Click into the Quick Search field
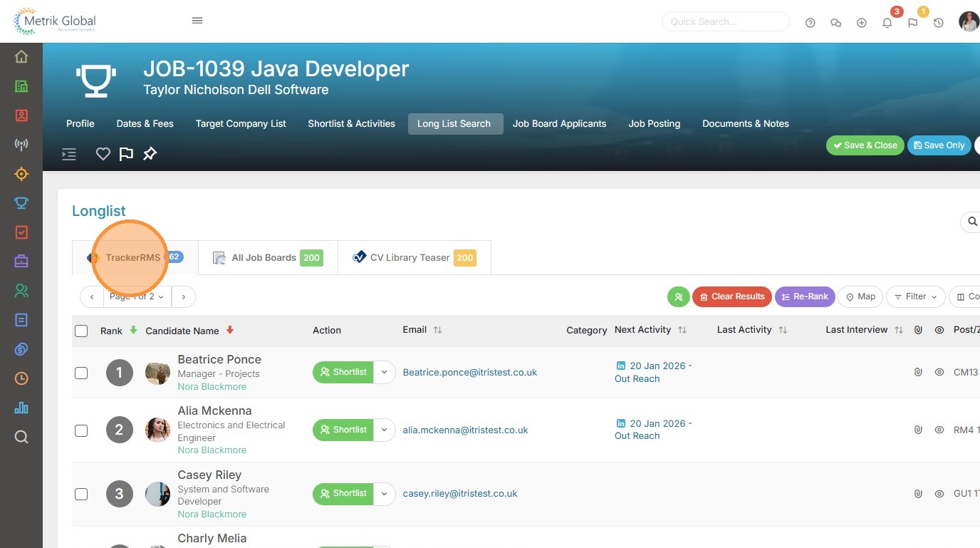Screen dimensions: 980x548 (725, 21)
